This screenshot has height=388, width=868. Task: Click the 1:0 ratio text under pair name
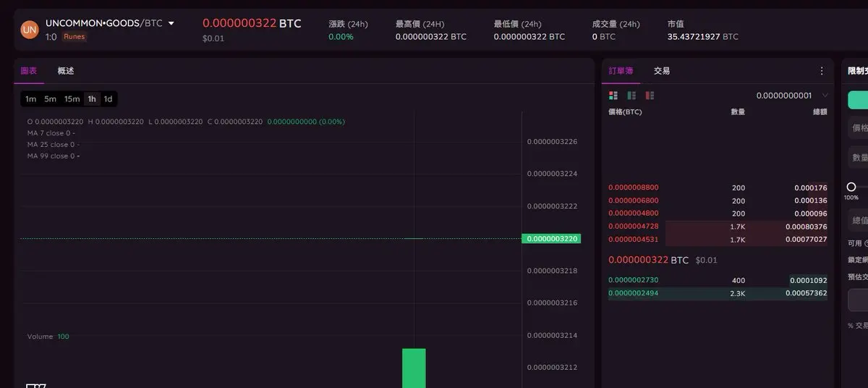(51, 37)
